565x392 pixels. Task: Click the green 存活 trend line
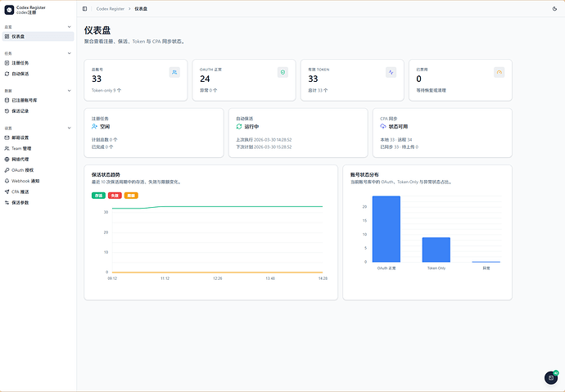click(217, 206)
